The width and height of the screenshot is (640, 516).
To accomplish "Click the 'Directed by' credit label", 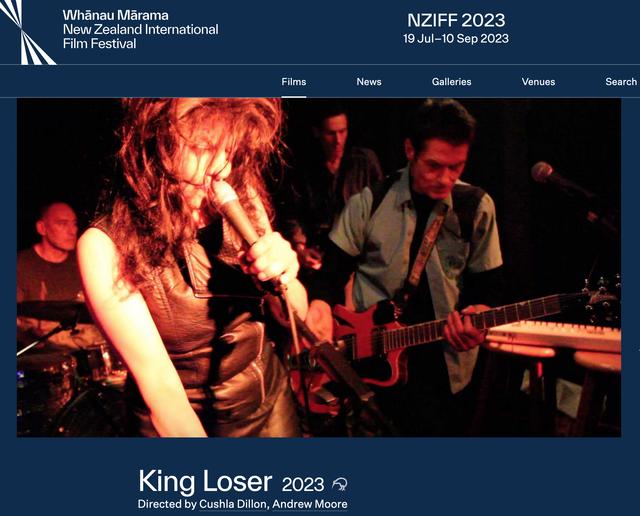I will pos(167,504).
